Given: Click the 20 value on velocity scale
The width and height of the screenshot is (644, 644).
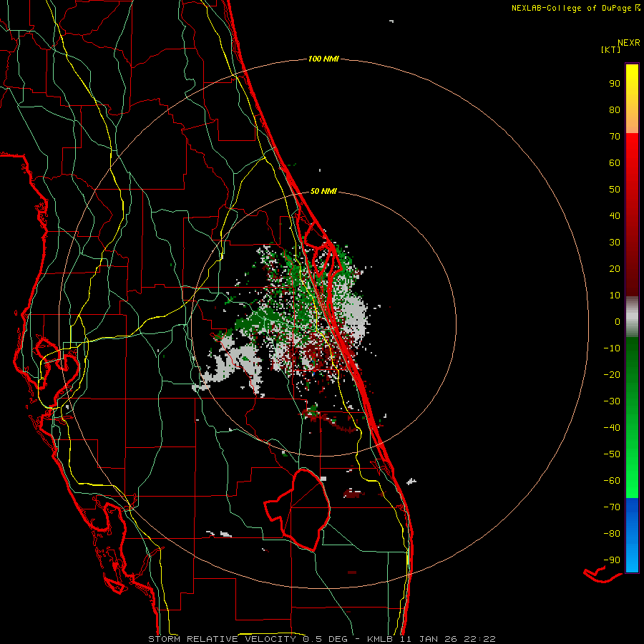Looking at the screenshot, I should pos(615,269).
